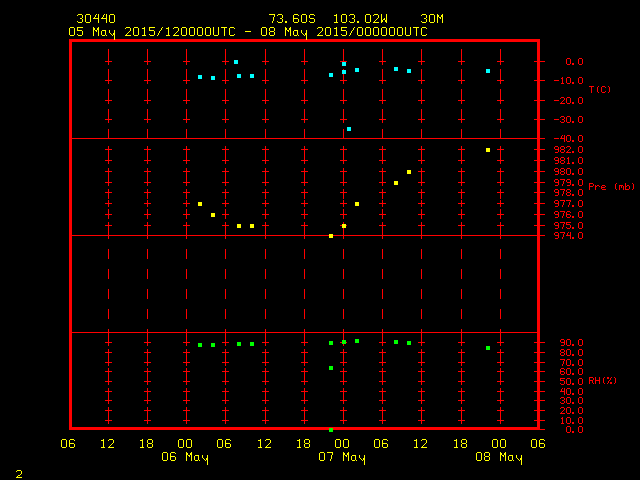The height and width of the screenshot is (480, 640).
Task: Click the -40.0 temperature tick label
Action: click(562, 139)
